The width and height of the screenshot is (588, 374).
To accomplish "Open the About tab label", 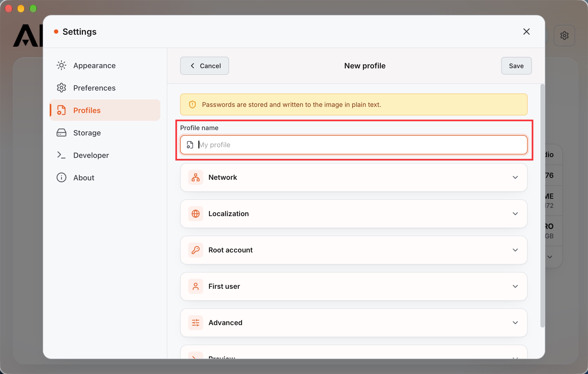I will click(84, 178).
